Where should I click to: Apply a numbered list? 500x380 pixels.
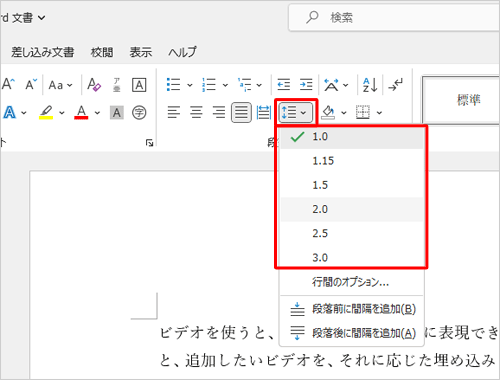[209, 85]
